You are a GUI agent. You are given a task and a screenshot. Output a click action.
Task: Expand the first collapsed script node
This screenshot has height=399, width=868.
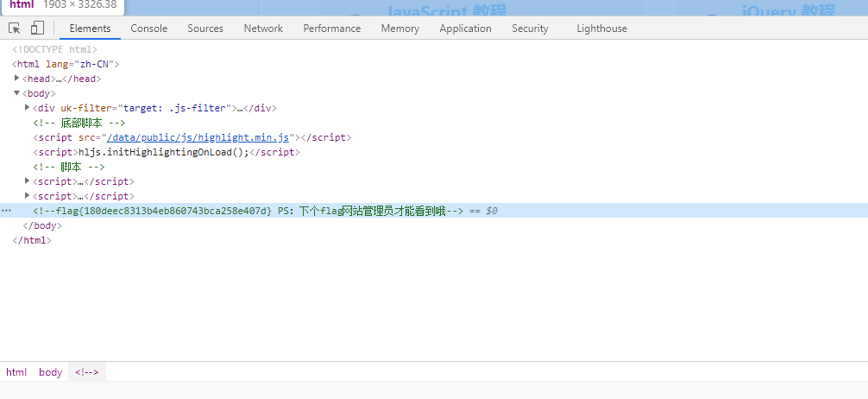[28, 180]
